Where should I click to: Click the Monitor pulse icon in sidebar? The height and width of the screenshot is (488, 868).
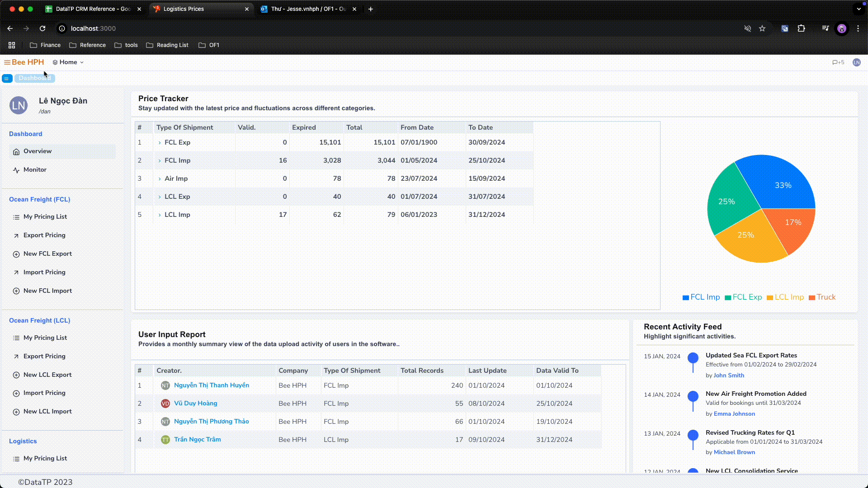coord(16,170)
